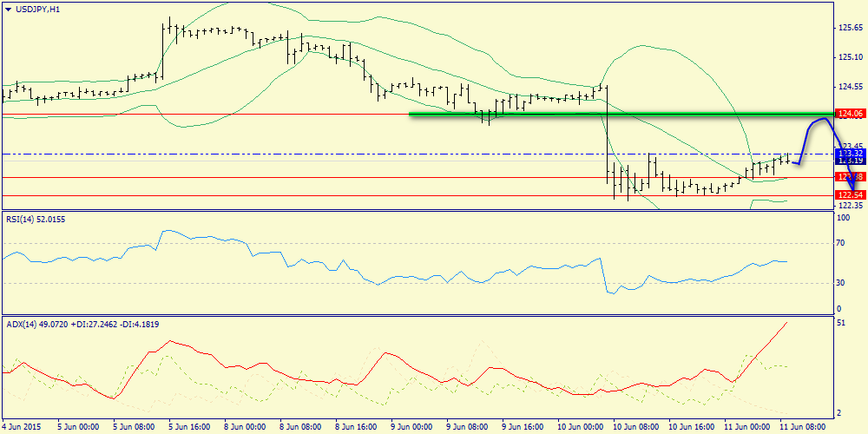Click the red 124.06 price level label
The height and width of the screenshot is (434, 868).
(x=852, y=114)
